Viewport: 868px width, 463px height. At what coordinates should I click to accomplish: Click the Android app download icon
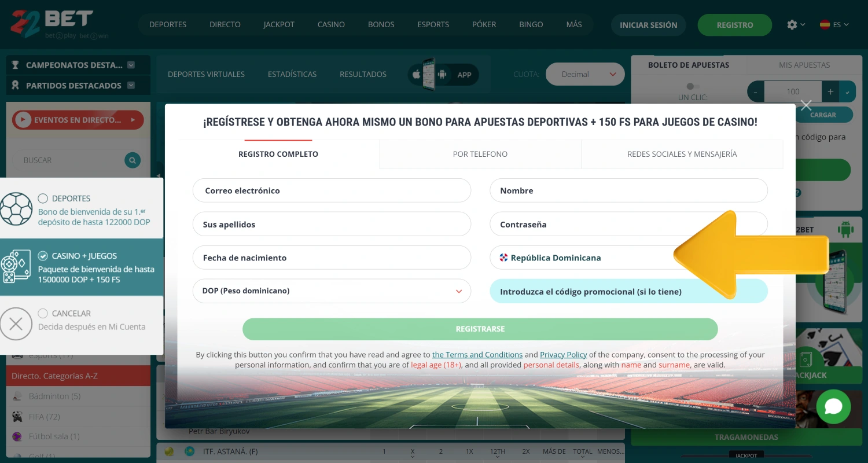pos(443,74)
